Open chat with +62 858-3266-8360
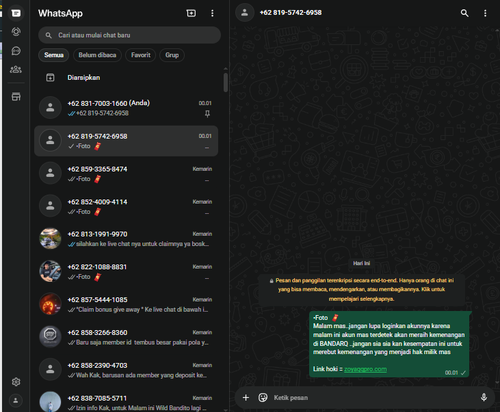Image resolution: width=500 pixels, height=412 pixels. 126,337
